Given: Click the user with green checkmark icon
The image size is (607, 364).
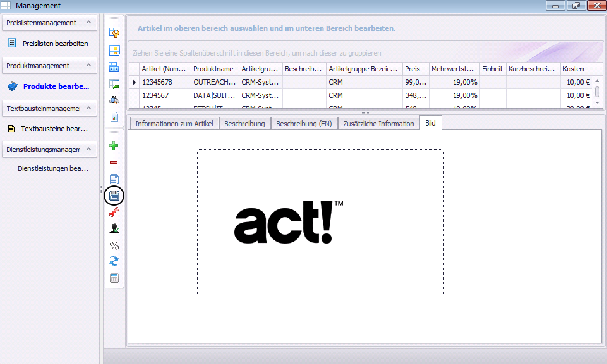Looking at the screenshot, I should [x=114, y=228].
